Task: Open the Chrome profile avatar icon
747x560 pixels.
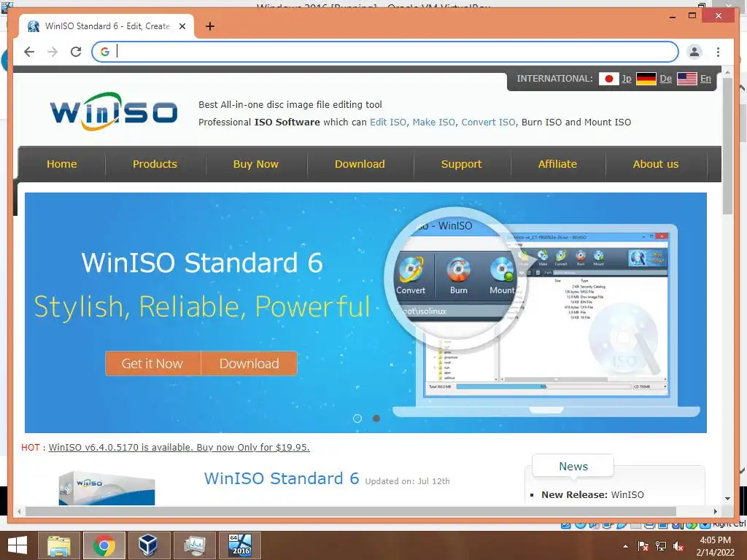Action: pyautogui.click(x=694, y=52)
